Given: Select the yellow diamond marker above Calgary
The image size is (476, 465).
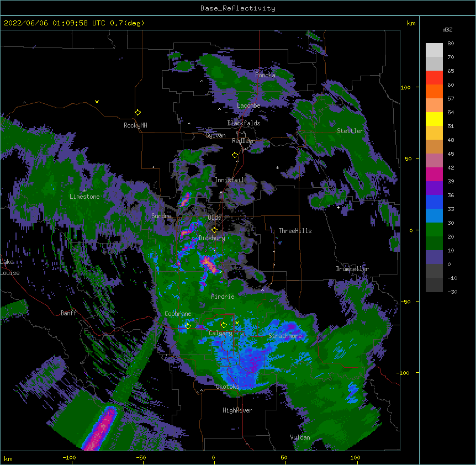Looking at the screenshot, I should (x=224, y=325).
